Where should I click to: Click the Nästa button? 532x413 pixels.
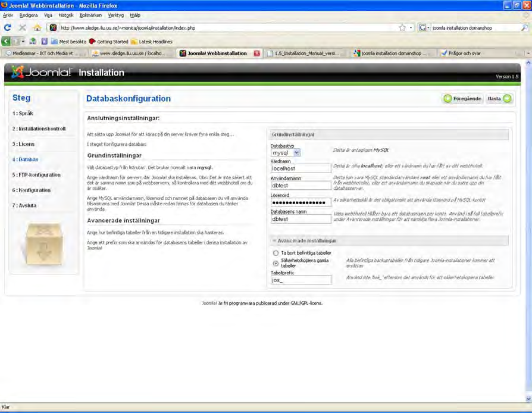point(499,98)
